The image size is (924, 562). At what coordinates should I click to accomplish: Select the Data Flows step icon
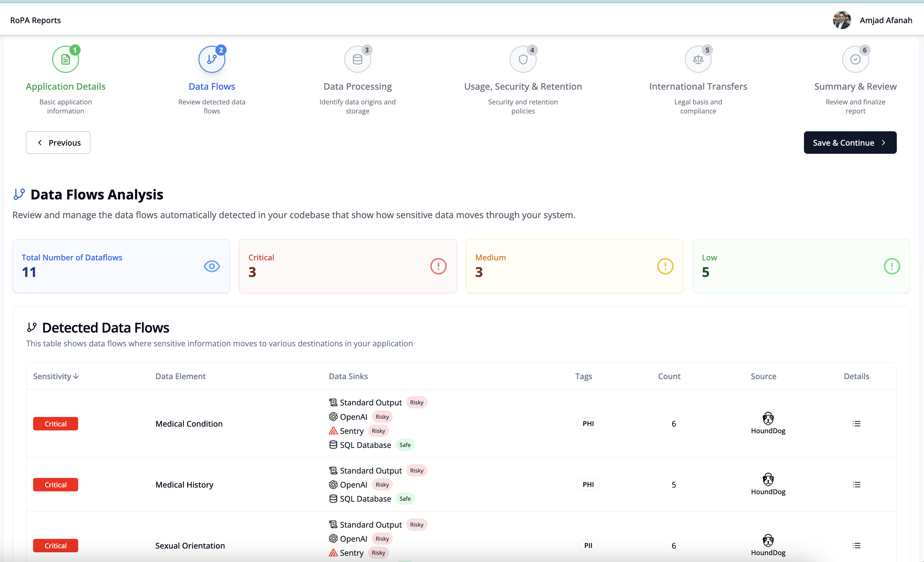tap(212, 59)
